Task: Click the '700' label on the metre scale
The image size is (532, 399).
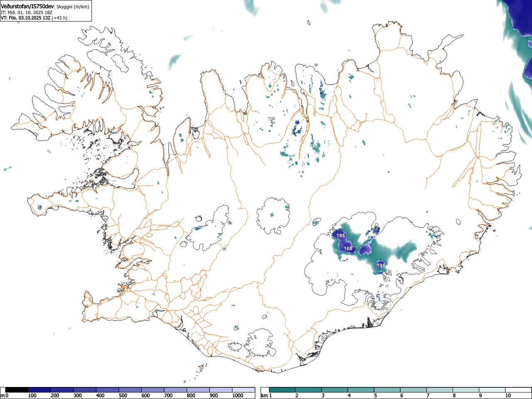Action: pos(168,396)
